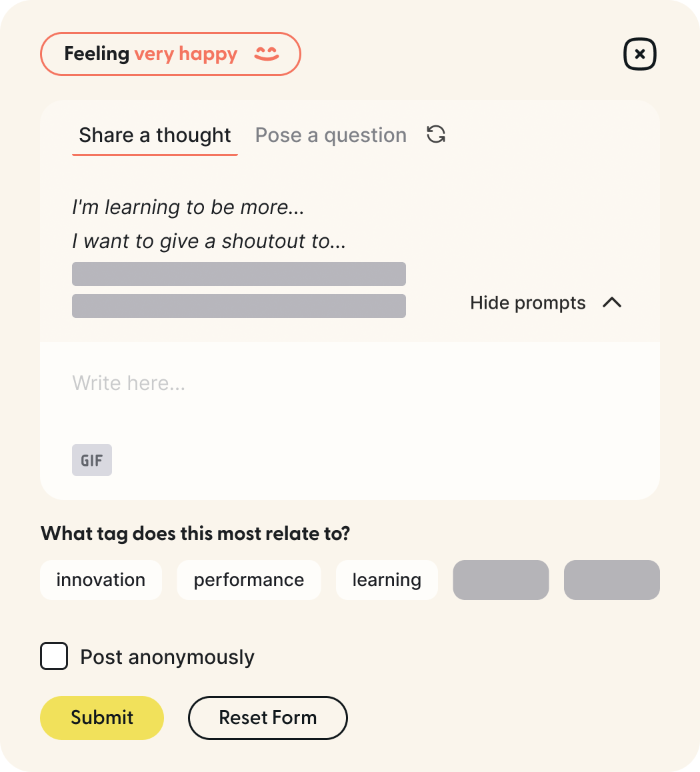Select the first greyed-out tag placeholder
700x772 pixels.
(x=501, y=580)
